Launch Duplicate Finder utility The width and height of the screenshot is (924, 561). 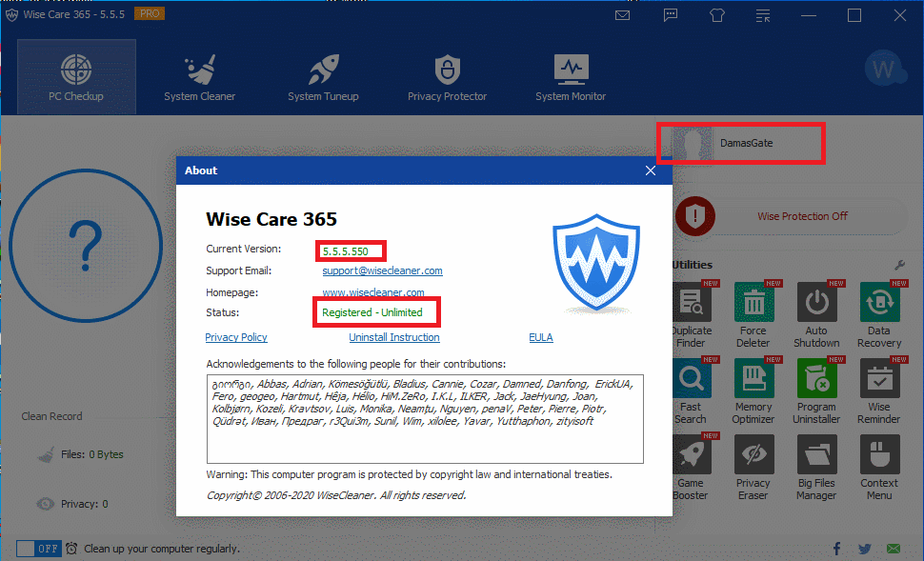point(692,315)
